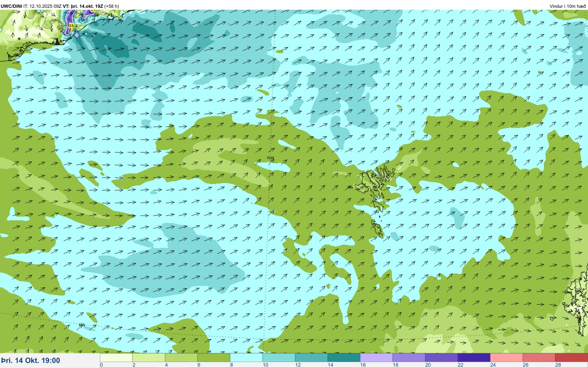588x368 pixels.
Task: Pick the 26–28 m/s salmon legend swatch
Action: pyautogui.click(x=539, y=357)
